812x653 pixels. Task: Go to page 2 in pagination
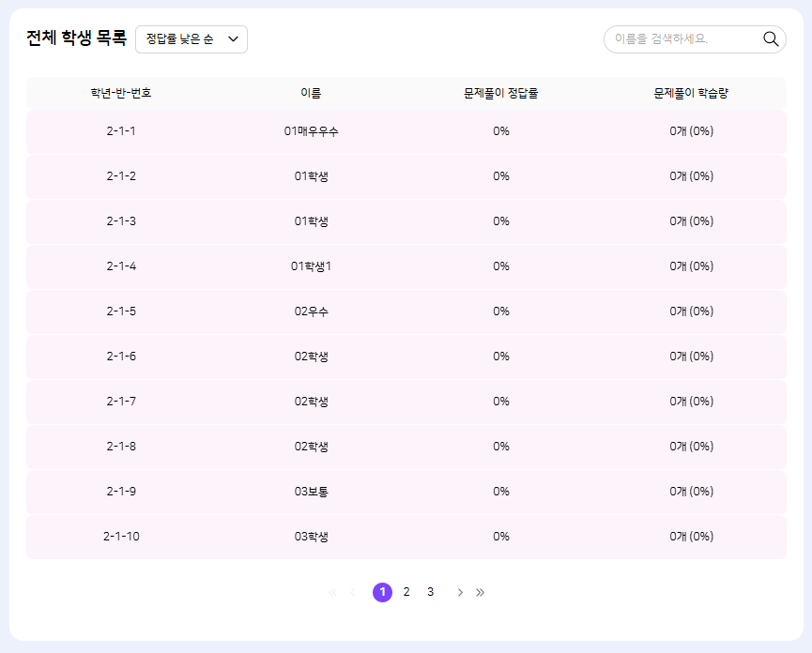click(x=406, y=592)
